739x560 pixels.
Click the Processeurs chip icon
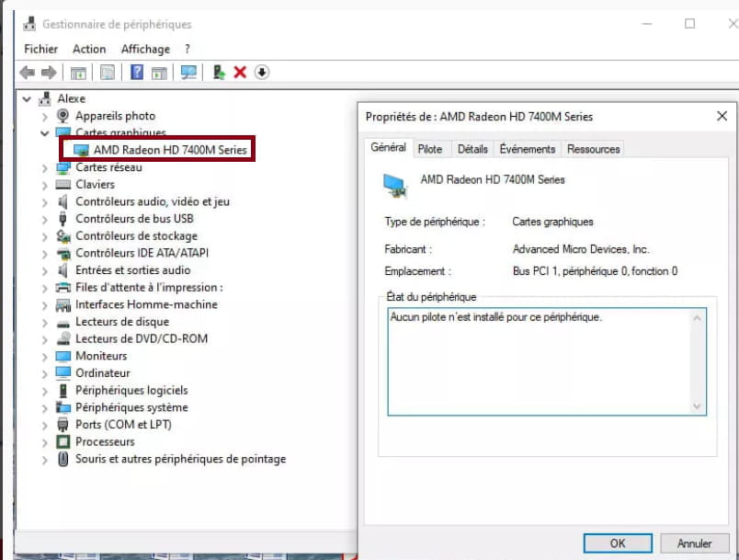click(x=63, y=441)
